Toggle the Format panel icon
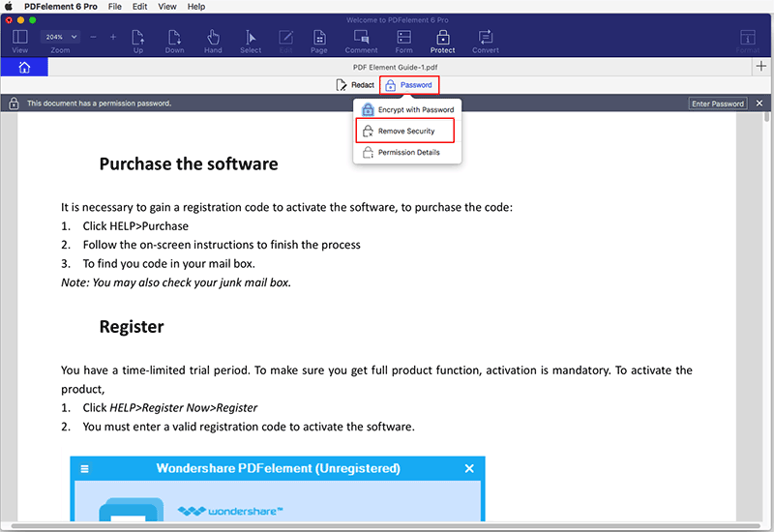Image resolution: width=774 pixels, height=532 pixels. [x=747, y=37]
